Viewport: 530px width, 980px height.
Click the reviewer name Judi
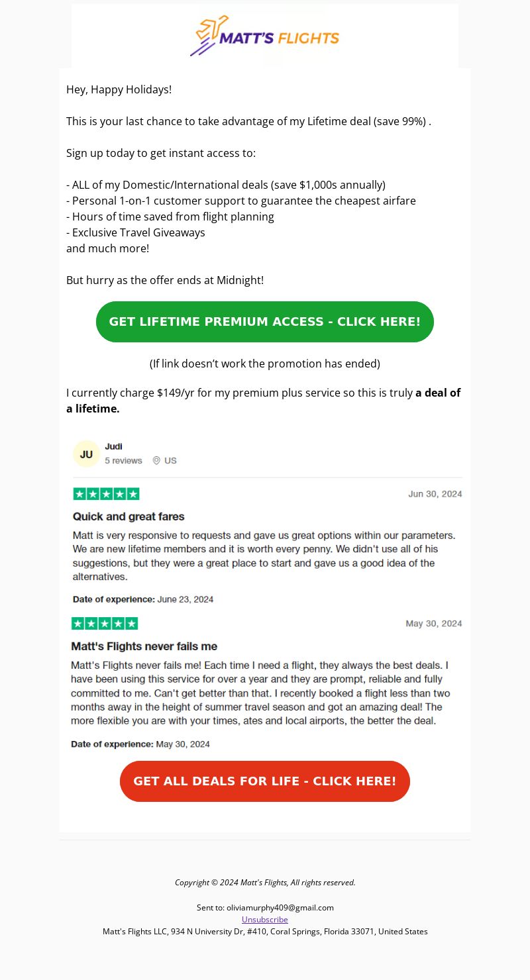click(x=113, y=446)
